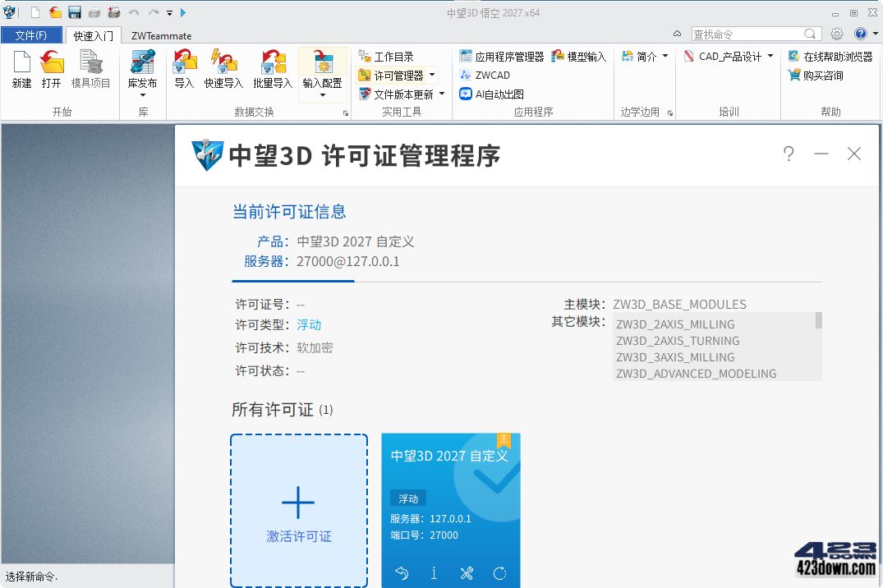Screen dimensions: 883x588
Task: Open the ZWCAD application
Action: [485, 75]
